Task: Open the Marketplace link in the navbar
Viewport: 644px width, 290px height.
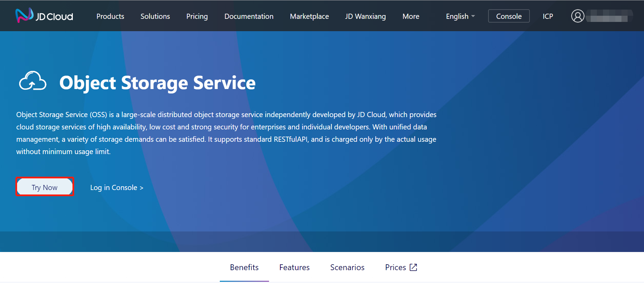Action: pyautogui.click(x=309, y=16)
